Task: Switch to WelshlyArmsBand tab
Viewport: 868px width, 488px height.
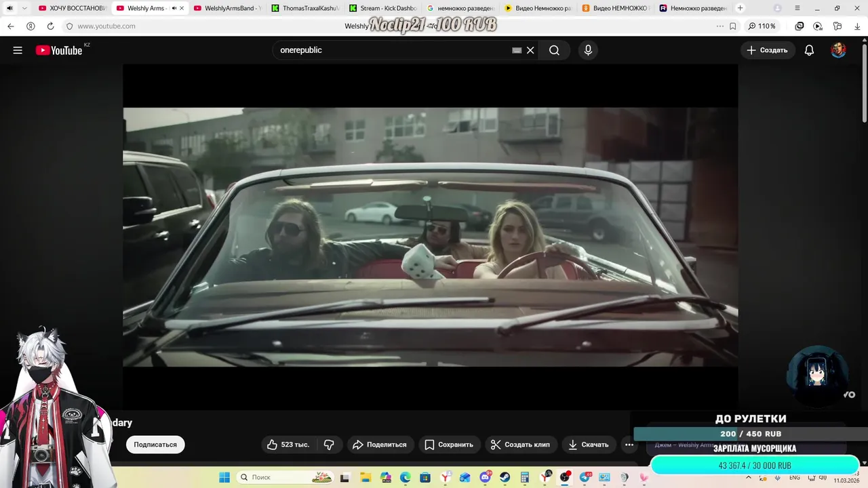Action: 227,8
